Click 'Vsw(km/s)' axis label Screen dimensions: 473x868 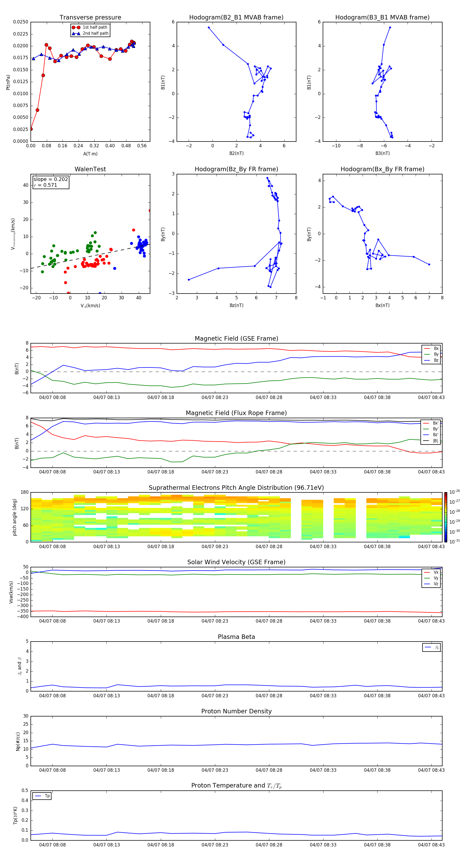point(11,592)
